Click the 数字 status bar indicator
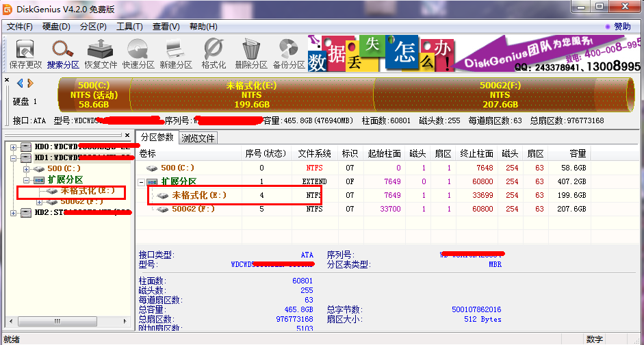 [x=595, y=340]
